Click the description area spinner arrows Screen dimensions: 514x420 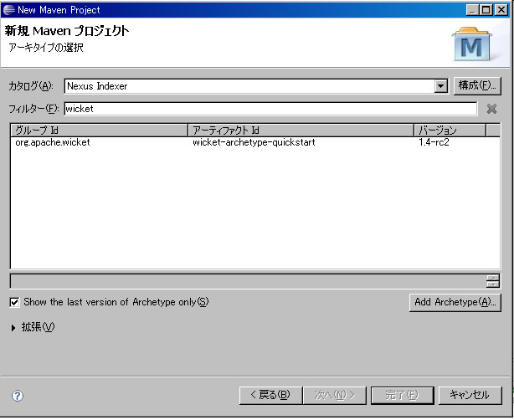click(493, 281)
